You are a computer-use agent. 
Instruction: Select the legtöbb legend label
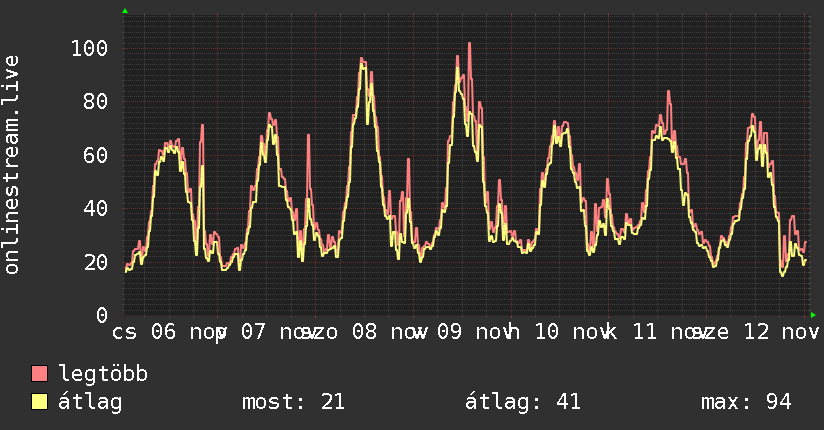pyautogui.click(x=103, y=374)
